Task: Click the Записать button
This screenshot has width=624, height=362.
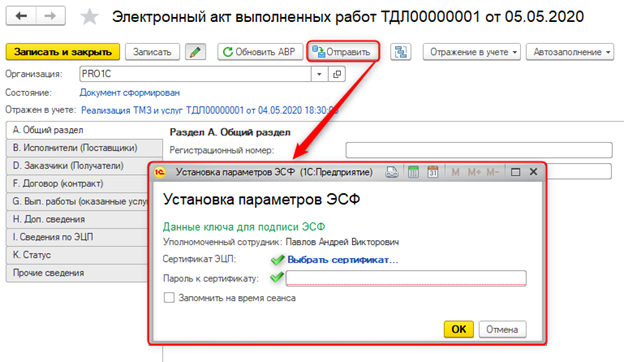Action: coord(152,52)
